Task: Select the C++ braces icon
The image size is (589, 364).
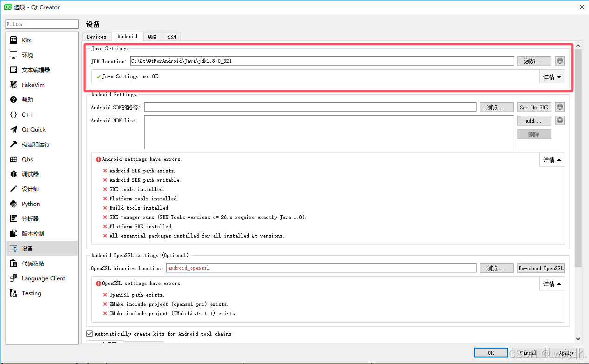Action: click(x=13, y=115)
